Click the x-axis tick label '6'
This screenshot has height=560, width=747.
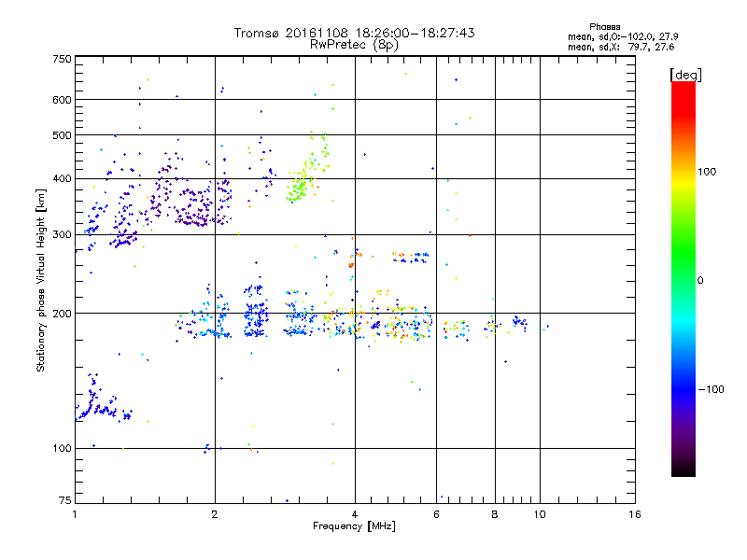pyautogui.click(x=436, y=514)
